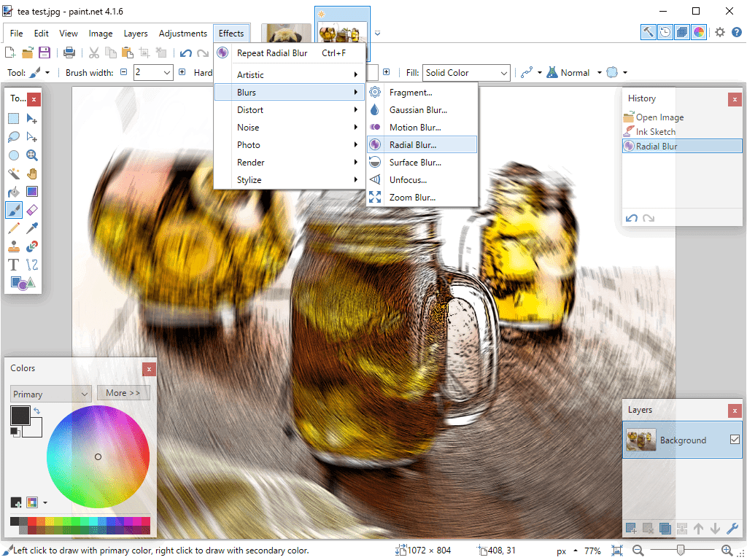Viewport: 747px width, 560px height.
Task: Toggle the Layers window button top-right
Action: click(x=682, y=32)
